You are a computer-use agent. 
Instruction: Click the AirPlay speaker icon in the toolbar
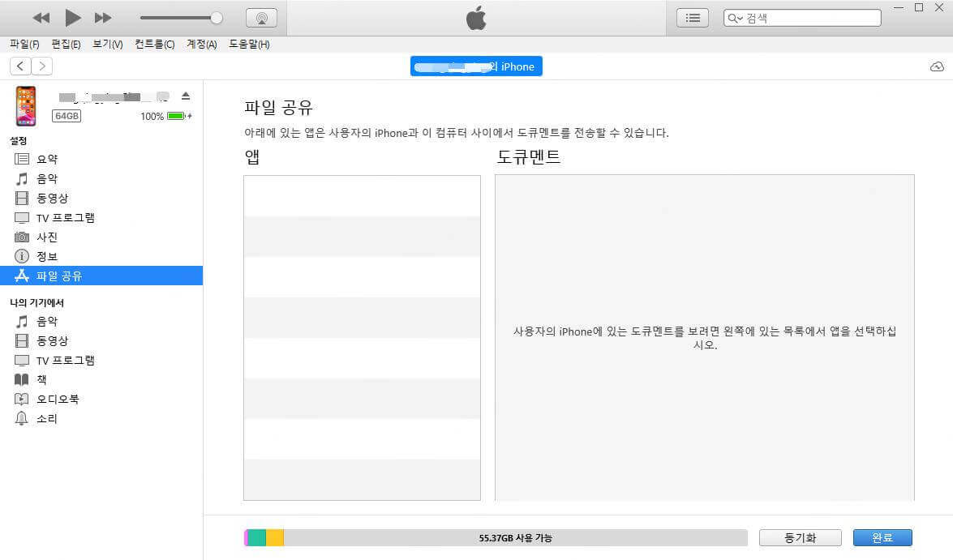point(260,17)
